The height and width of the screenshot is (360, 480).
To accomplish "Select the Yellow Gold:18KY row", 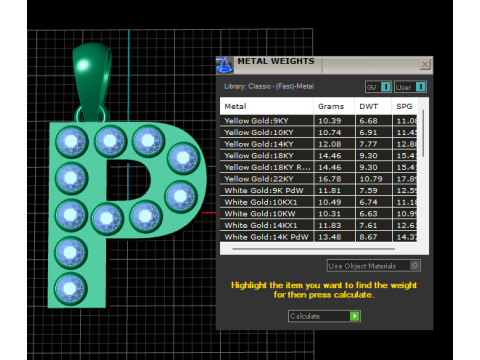I will point(318,156).
